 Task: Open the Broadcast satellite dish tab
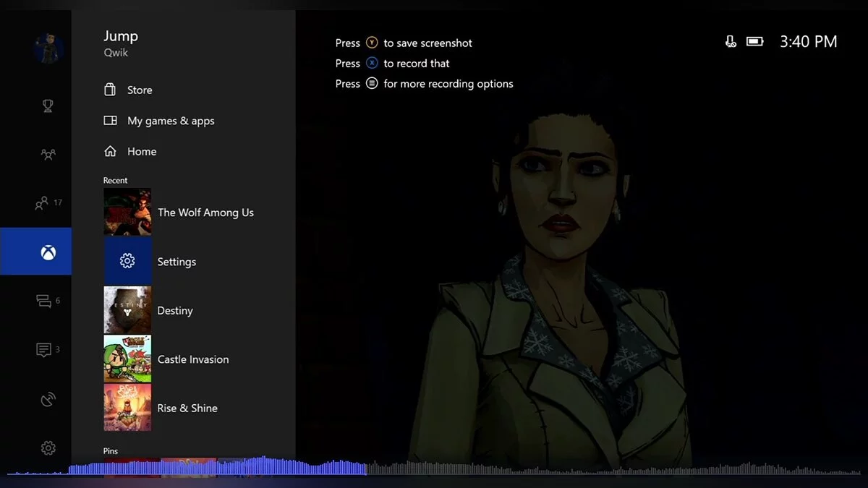[x=48, y=399]
